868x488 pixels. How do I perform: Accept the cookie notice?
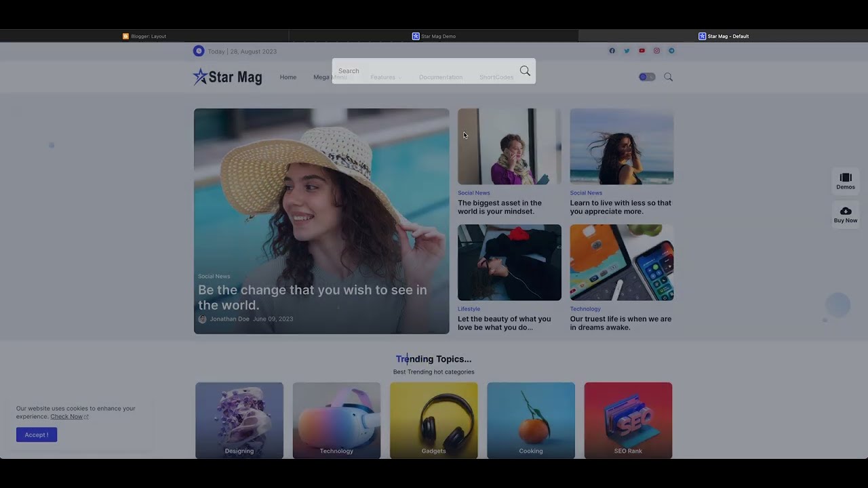click(x=37, y=434)
